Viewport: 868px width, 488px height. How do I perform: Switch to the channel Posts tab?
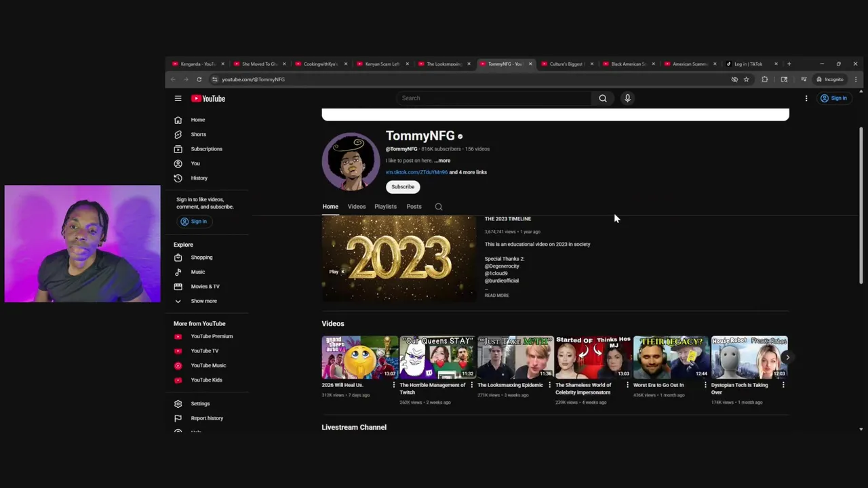click(414, 207)
